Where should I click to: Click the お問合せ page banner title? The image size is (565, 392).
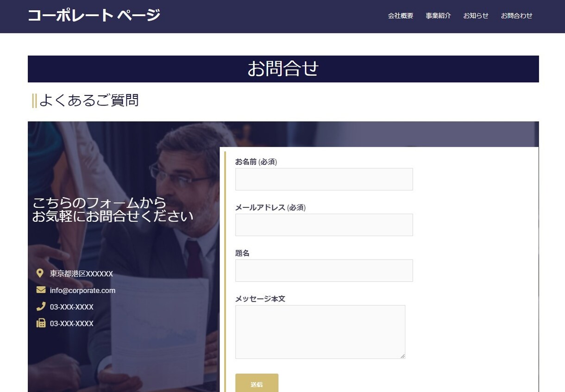[283, 69]
